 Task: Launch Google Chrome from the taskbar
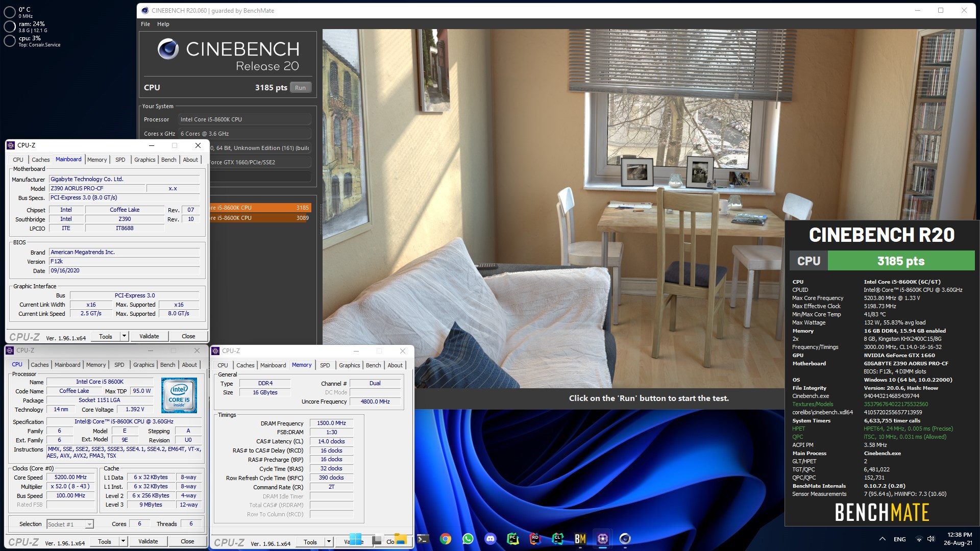[x=446, y=539]
